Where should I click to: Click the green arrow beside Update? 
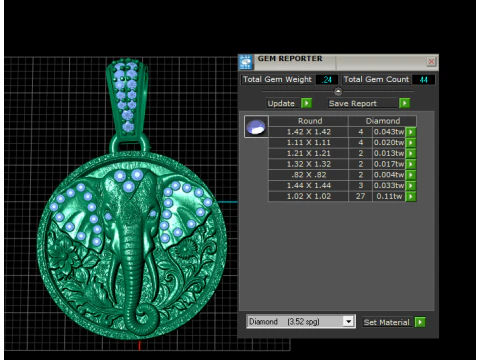tap(306, 103)
